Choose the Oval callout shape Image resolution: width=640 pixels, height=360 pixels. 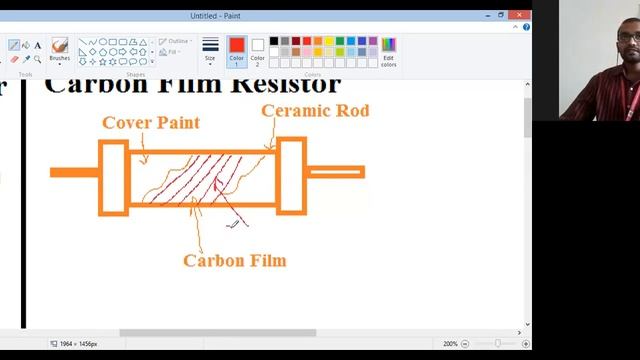pyautogui.click(x=133, y=62)
